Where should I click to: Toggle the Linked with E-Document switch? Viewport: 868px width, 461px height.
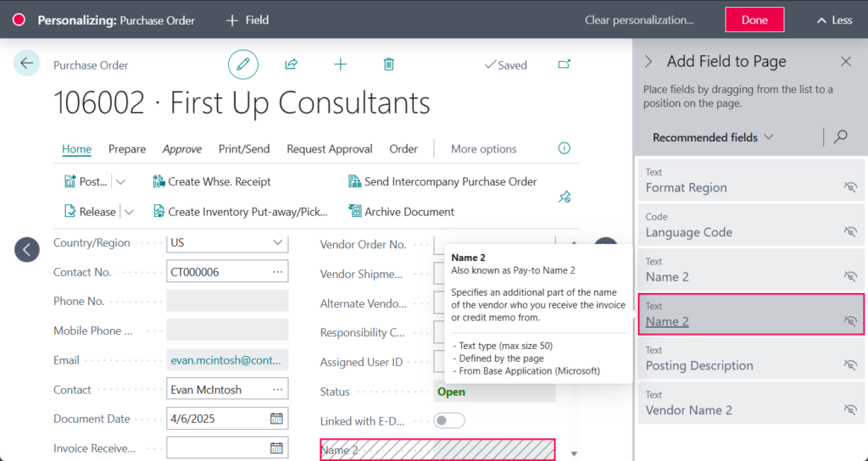[448, 421]
